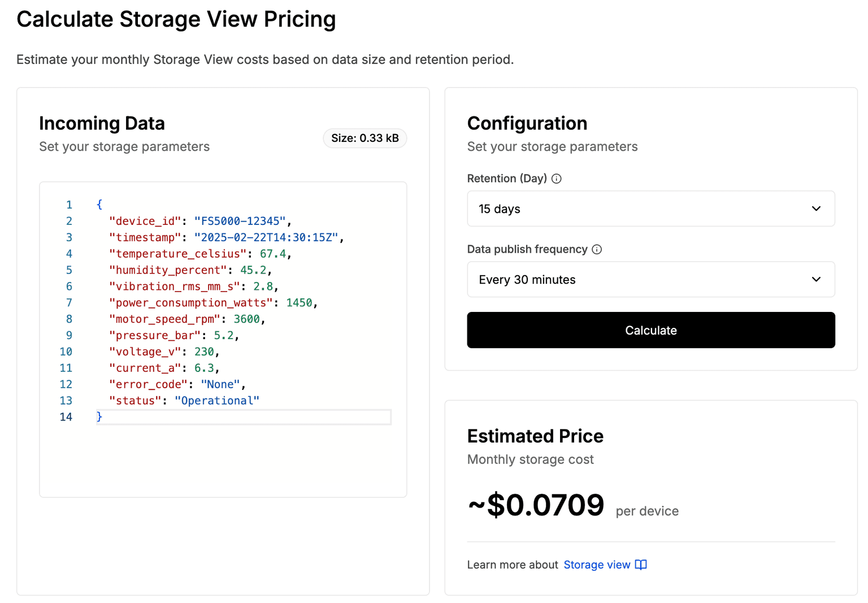Click the Data publish frequency info icon
Screen dimensions: 868x603
click(x=597, y=249)
